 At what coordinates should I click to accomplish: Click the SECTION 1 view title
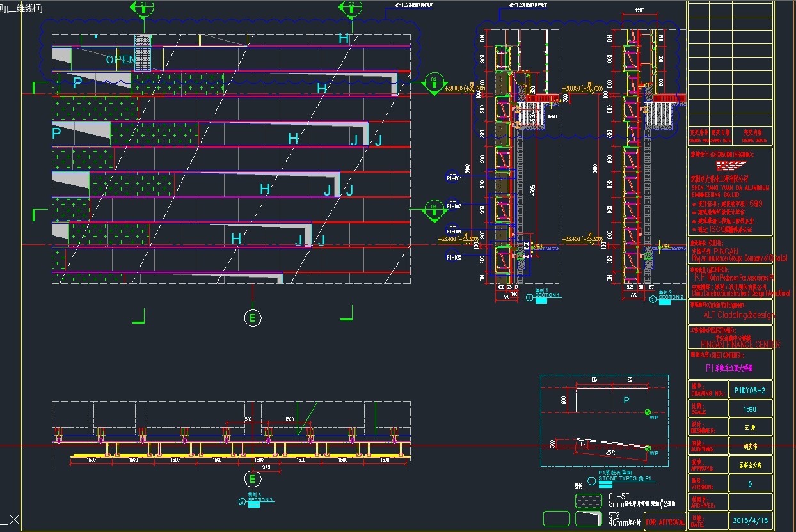[x=547, y=295]
